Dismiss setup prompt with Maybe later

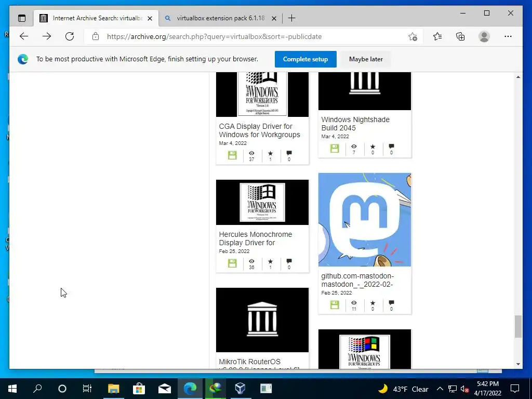click(366, 59)
